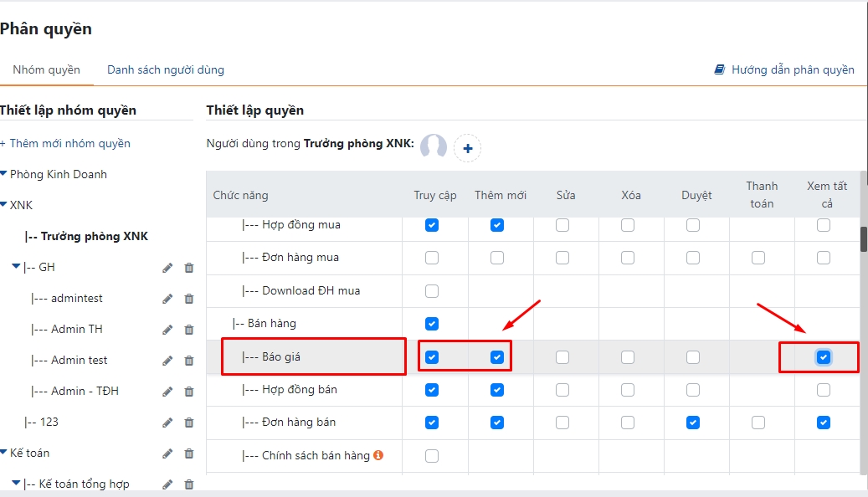Click the info icon beside Chính sách bán hàng
The width and height of the screenshot is (868, 497).
pos(378,455)
